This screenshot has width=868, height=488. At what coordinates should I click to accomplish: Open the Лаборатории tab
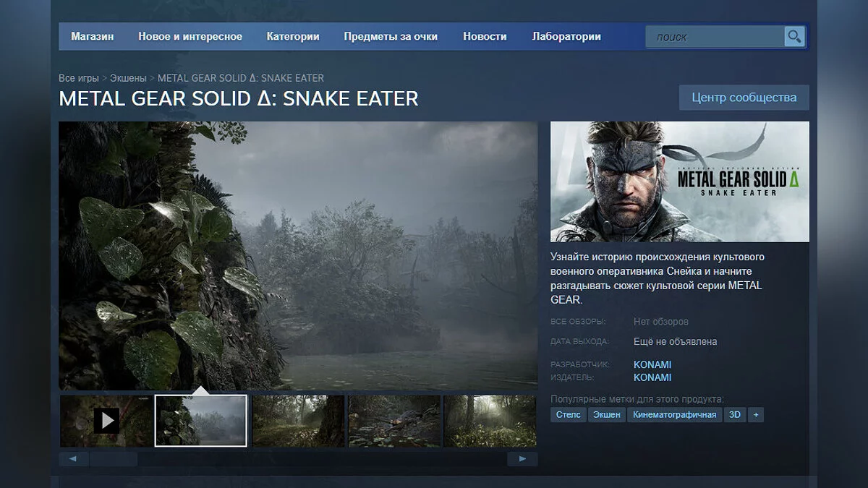click(566, 36)
